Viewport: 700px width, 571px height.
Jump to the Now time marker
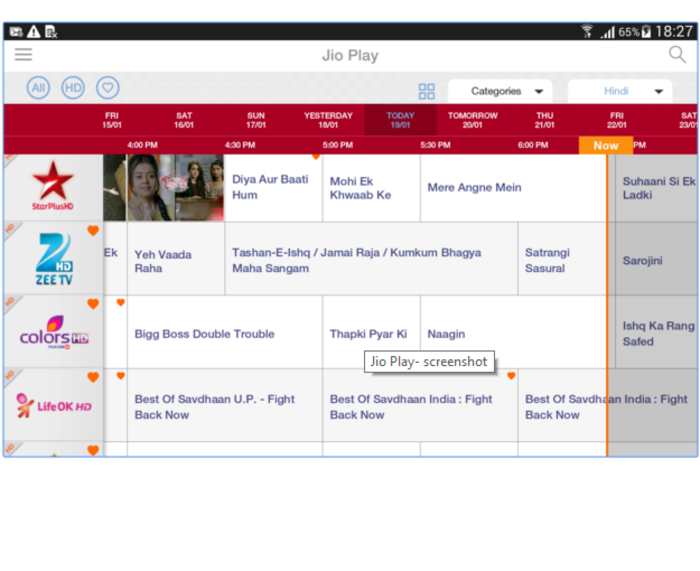(x=606, y=146)
